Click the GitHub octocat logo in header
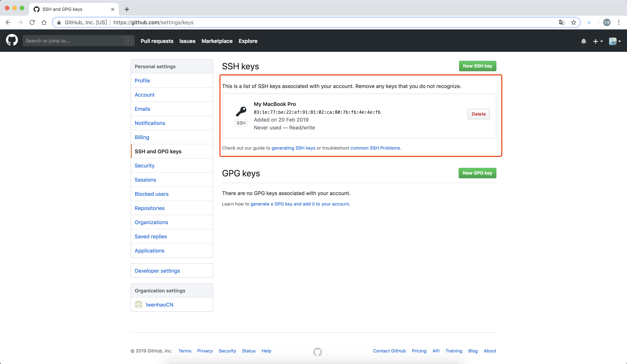This screenshot has width=627, height=364. [x=12, y=40]
